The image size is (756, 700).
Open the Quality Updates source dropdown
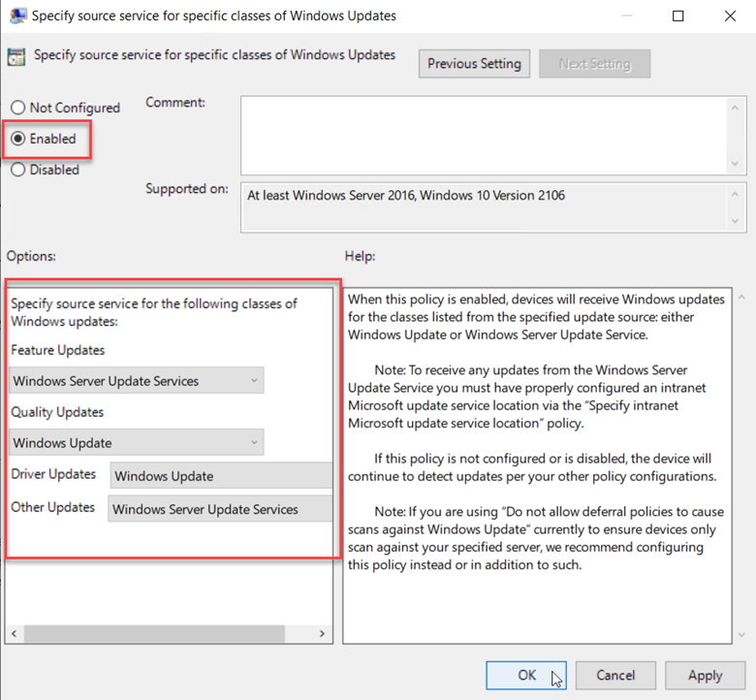coord(137,442)
